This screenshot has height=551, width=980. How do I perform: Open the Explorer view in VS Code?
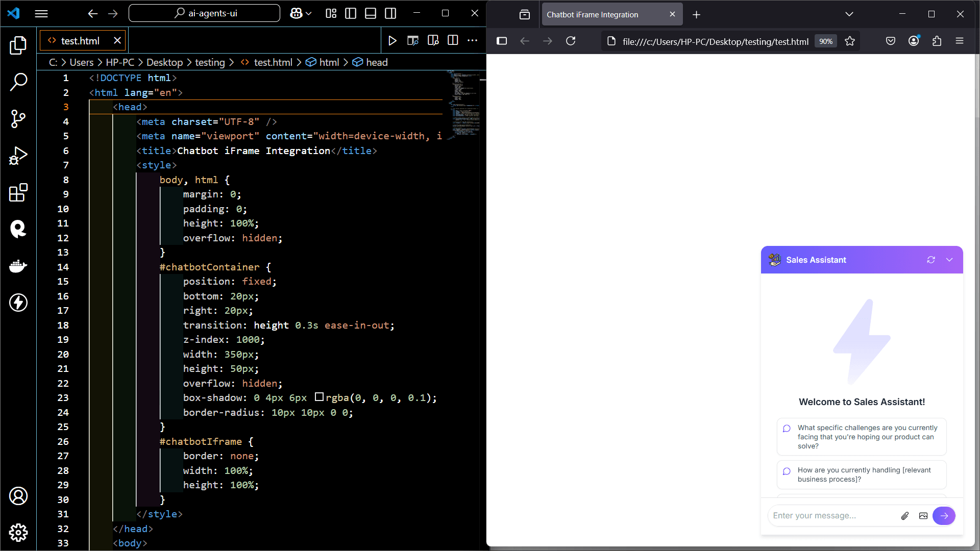(18, 45)
